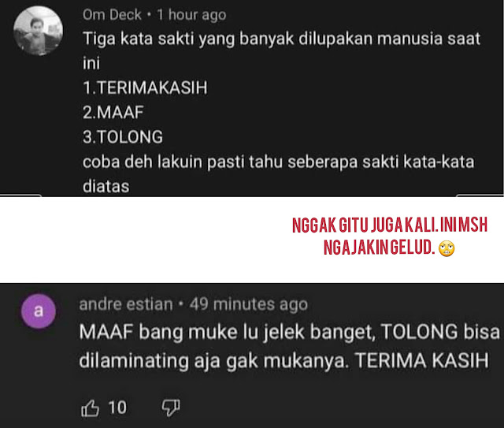Image resolution: width=504 pixels, height=428 pixels.
Task: Click the rolling eyes emoji
Action: (x=447, y=248)
